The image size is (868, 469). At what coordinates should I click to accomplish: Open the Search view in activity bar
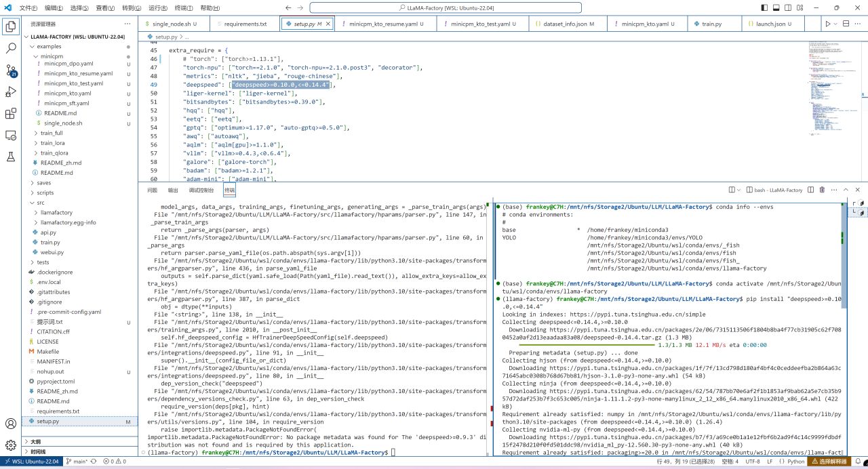(x=11, y=48)
